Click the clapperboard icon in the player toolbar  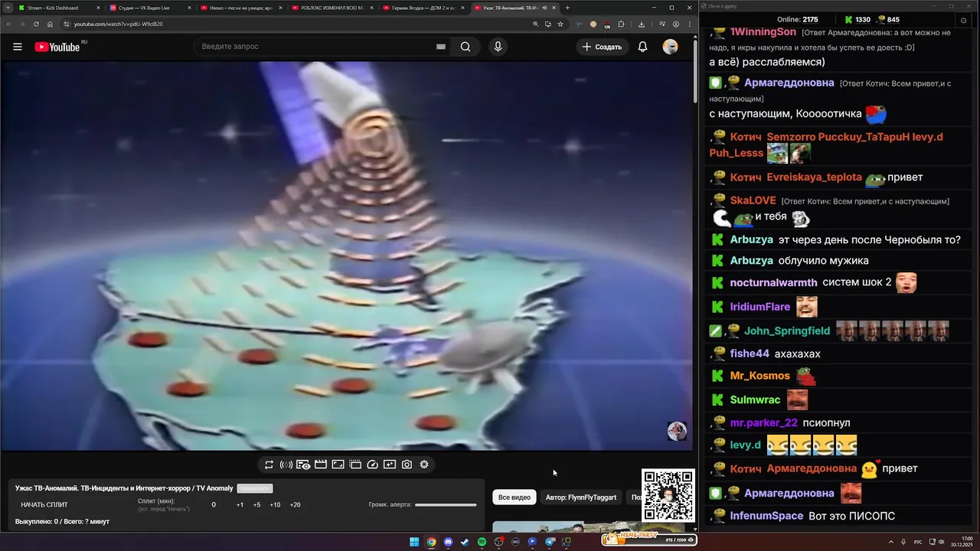[321, 465]
